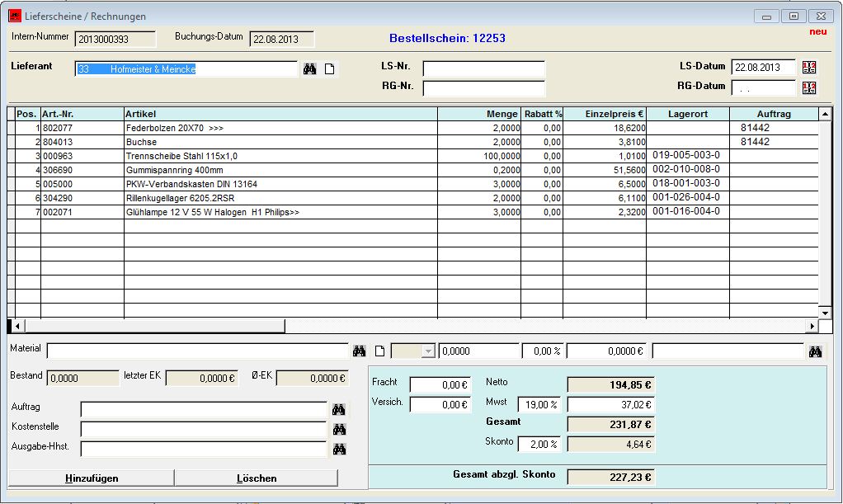The height and width of the screenshot is (504, 843).
Task: Open the unit dropdown next to Material
Action: pos(427,351)
